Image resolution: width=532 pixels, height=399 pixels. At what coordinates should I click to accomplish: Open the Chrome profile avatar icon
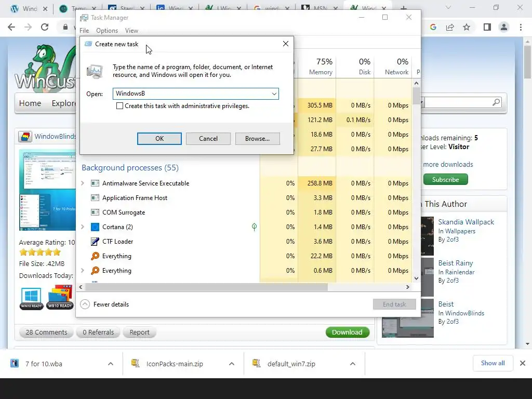pos(504,27)
